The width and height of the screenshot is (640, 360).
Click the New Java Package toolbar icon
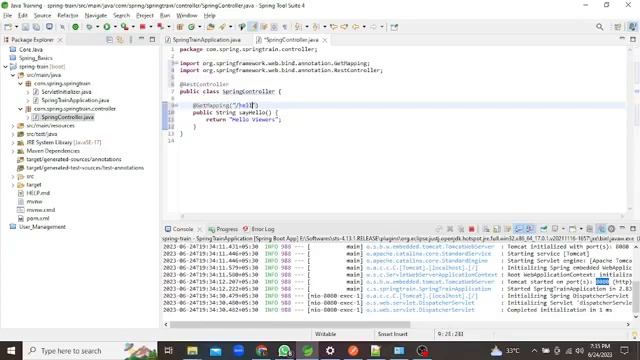pyautogui.click(x=180, y=27)
